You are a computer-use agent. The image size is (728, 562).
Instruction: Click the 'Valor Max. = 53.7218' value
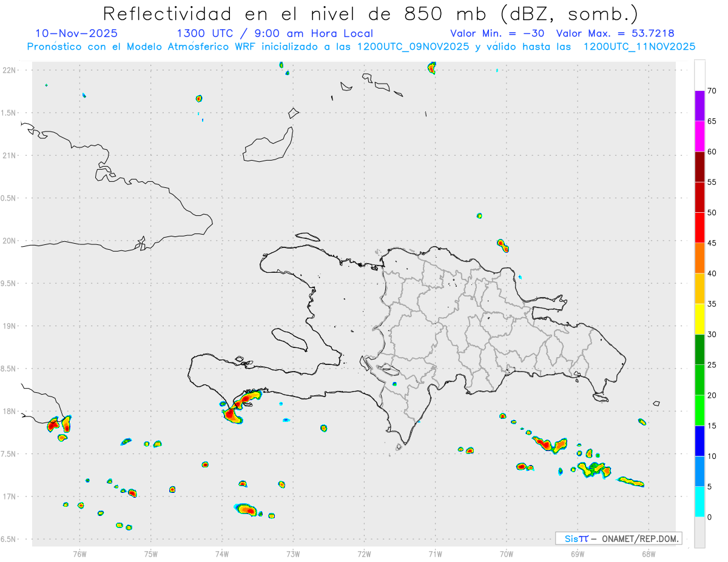615,33
